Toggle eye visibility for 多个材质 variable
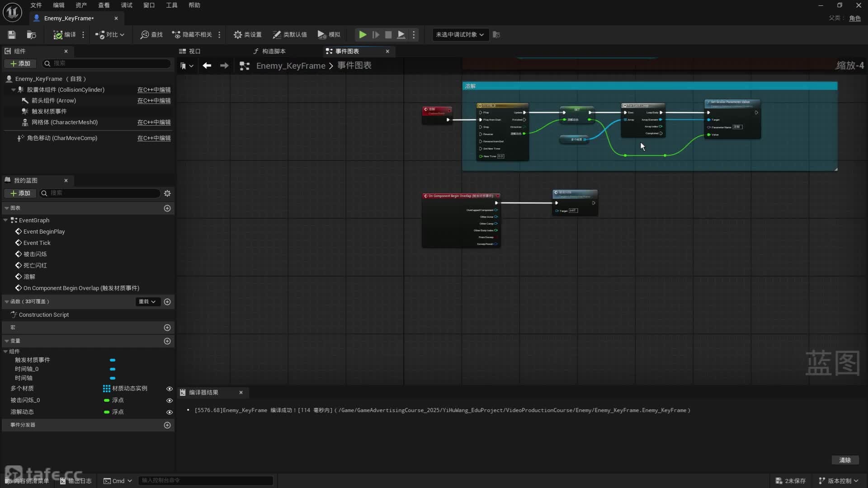This screenshot has width=868, height=488. click(170, 389)
